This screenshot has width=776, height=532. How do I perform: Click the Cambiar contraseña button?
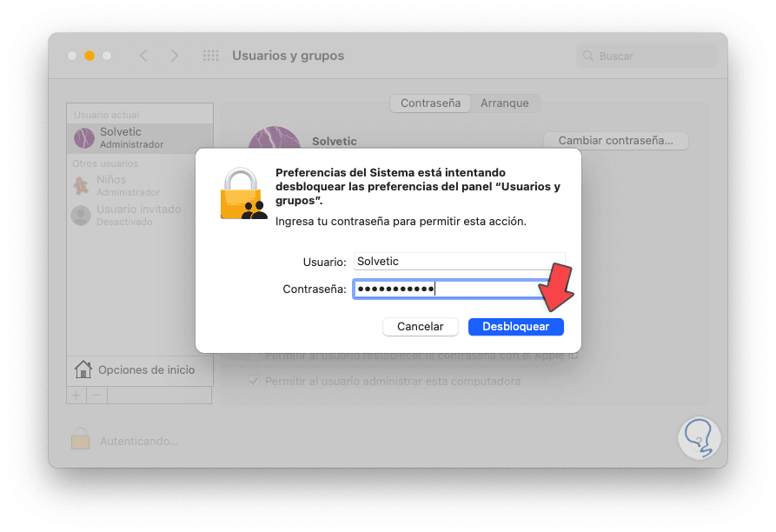point(615,141)
